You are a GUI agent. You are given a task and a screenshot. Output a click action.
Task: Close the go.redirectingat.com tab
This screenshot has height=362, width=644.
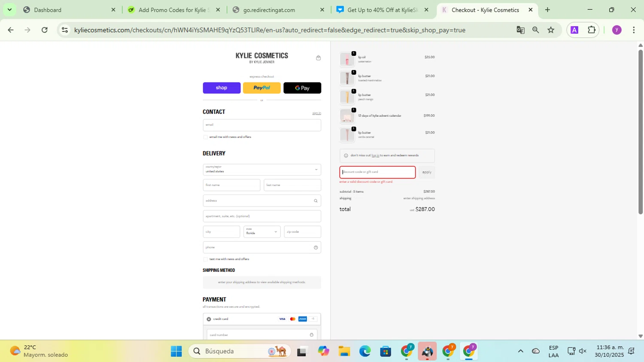point(322,10)
